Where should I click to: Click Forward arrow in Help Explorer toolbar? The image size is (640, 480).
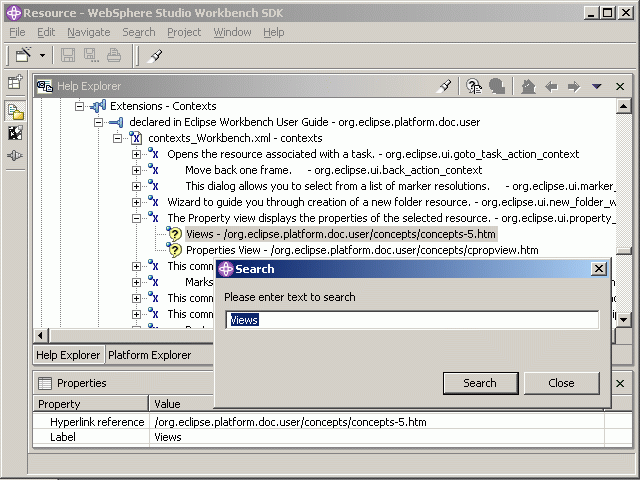tap(573, 87)
